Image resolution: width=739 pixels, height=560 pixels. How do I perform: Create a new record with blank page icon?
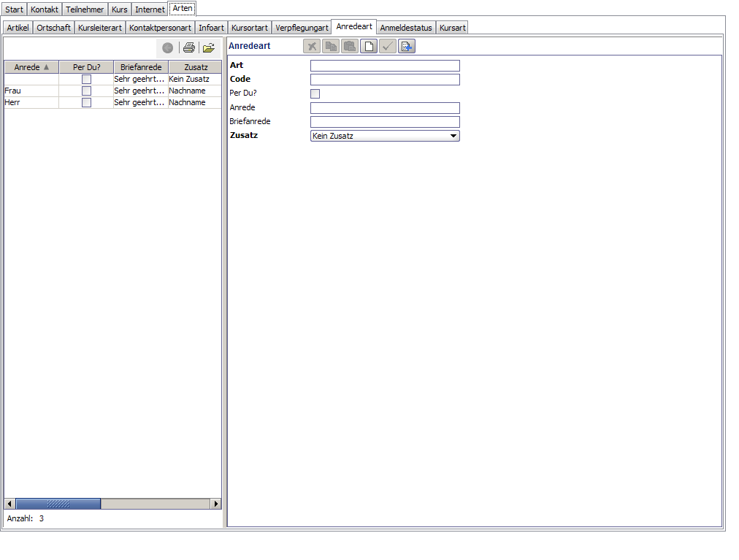coord(369,46)
